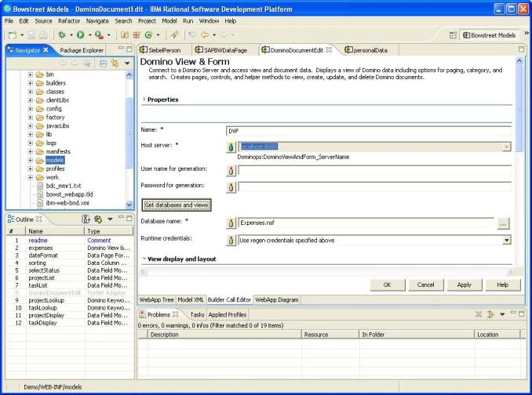Viewport: 532px width, 395px height.
Task: Click the Navigator tree vertical scrollbar
Action: [129, 139]
